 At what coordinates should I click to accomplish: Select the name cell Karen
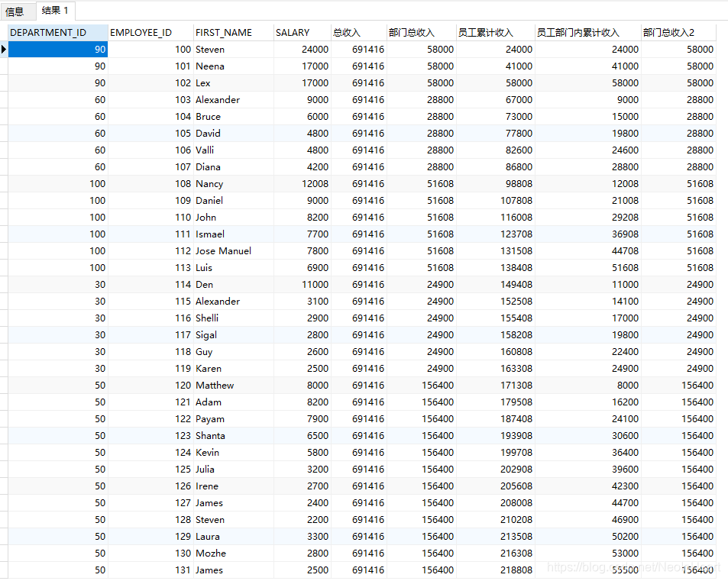pos(234,368)
